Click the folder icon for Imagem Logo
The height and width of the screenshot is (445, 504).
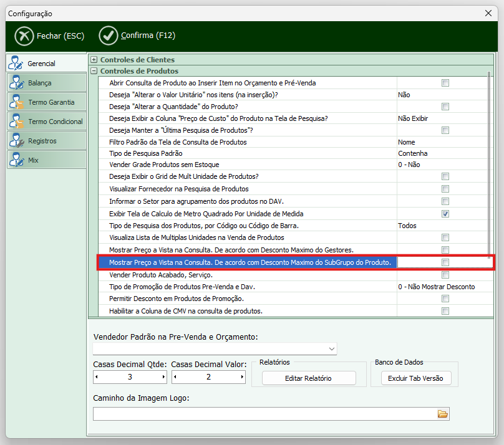click(x=443, y=414)
